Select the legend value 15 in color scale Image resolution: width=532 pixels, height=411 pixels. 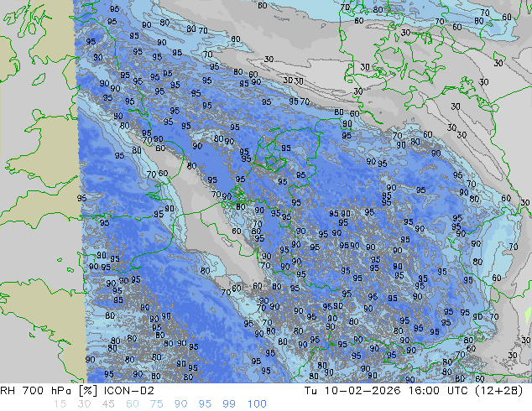click(x=60, y=404)
